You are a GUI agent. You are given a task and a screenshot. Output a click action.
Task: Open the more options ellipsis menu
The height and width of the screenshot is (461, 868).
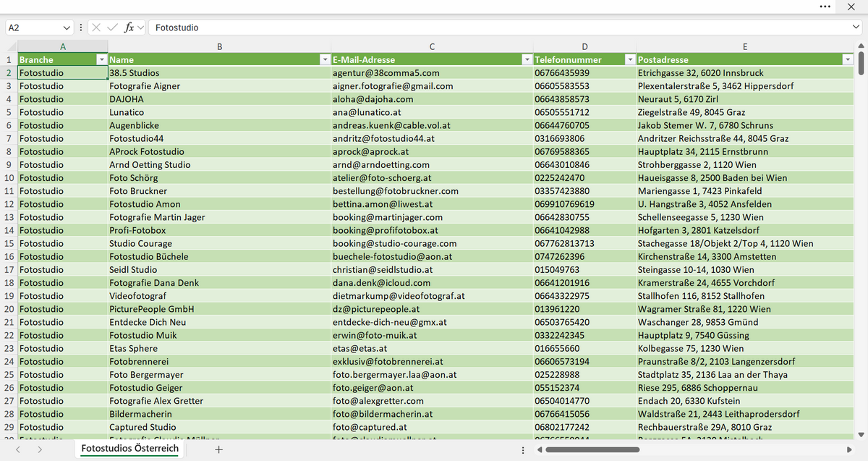pyautogui.click(x=825, y=7)
